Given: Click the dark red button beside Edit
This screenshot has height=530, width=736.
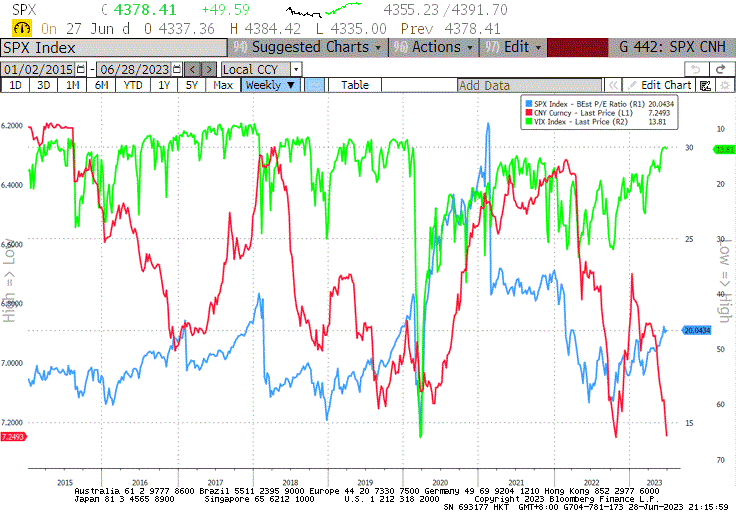Looking at the screenshot, I should (x=577, y=47).
